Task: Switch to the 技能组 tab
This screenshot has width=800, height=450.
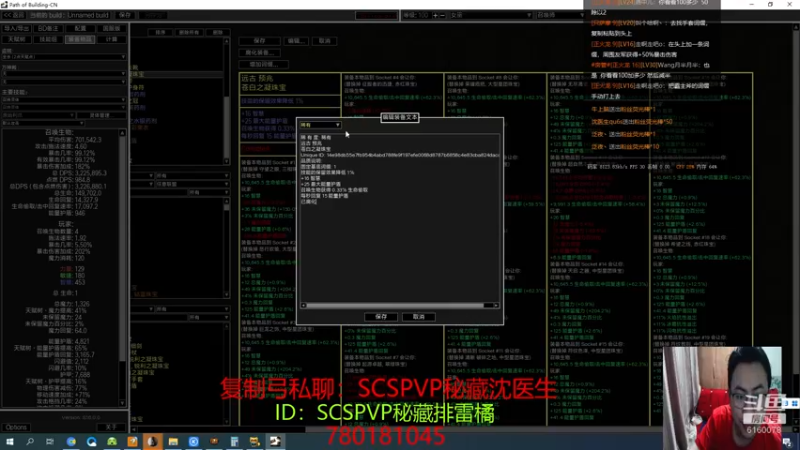Action: tap(48, 39)
